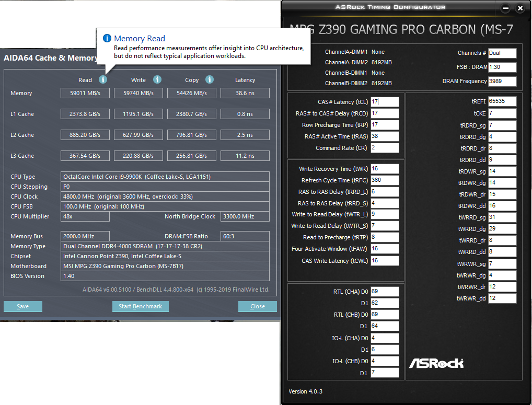Image resolution: width=532 pixels, height=405 pixels.
Task: Click the Close button in AIDA64
Action: [x=258, y=306]
